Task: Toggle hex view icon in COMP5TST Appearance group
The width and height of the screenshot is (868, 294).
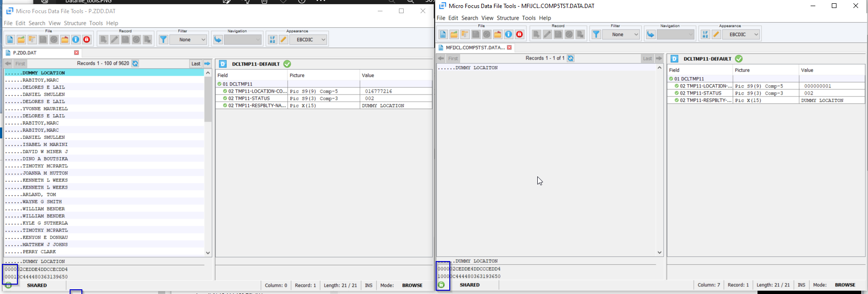Action: pos(705,34)
